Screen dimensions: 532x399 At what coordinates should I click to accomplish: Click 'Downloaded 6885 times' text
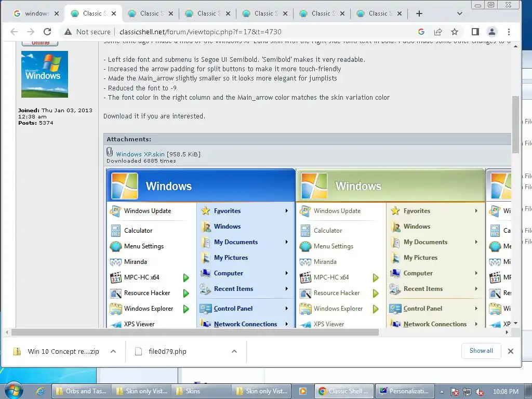pos(141,161)
